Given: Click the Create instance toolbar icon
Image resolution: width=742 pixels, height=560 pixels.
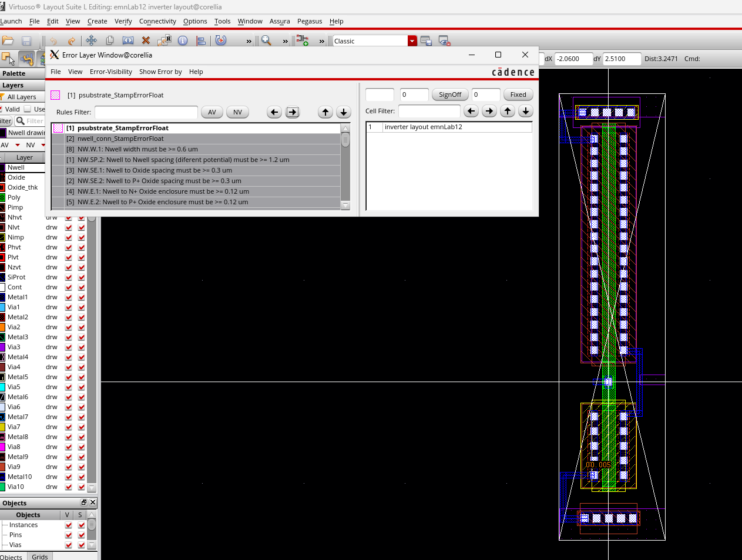Looking at the screenshot, I should [x=302, y=41].
